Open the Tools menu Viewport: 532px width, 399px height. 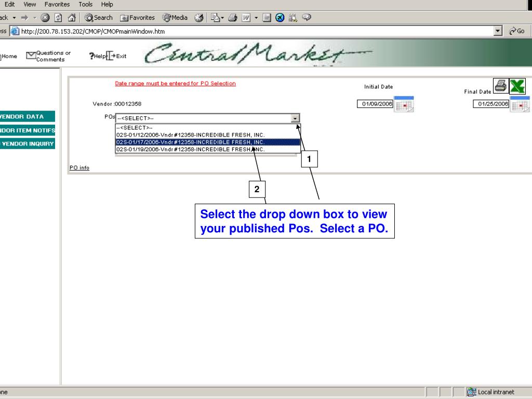(86, 4)
